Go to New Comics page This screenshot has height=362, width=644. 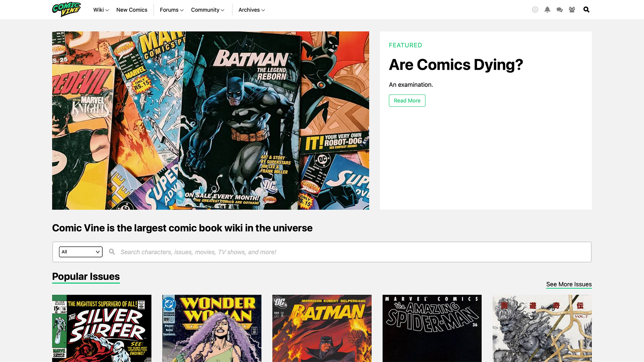[131, 10]
